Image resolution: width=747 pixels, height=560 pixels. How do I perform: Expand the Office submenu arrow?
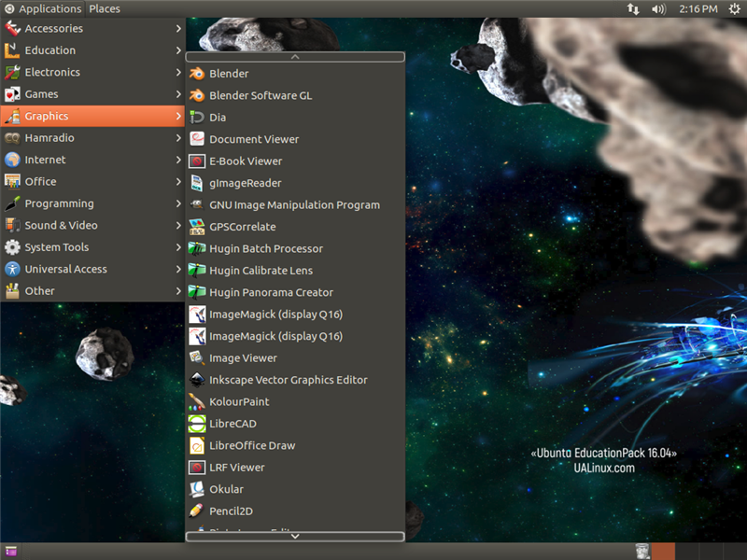(x=178, y=182)
